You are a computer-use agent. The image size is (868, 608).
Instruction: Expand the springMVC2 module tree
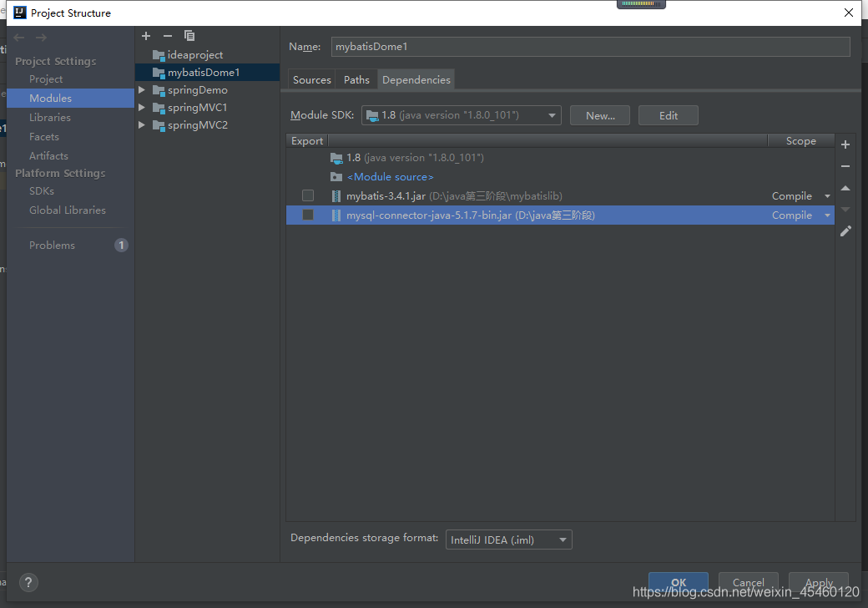(142, 125)
